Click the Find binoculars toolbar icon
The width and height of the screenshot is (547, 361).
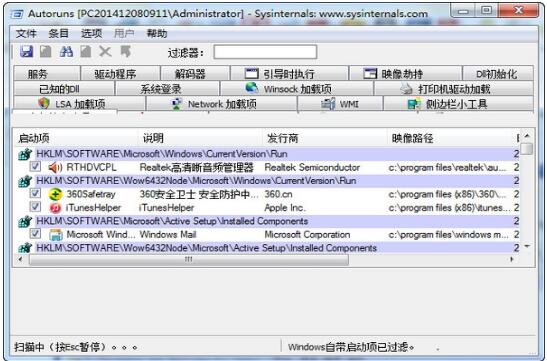66,52
